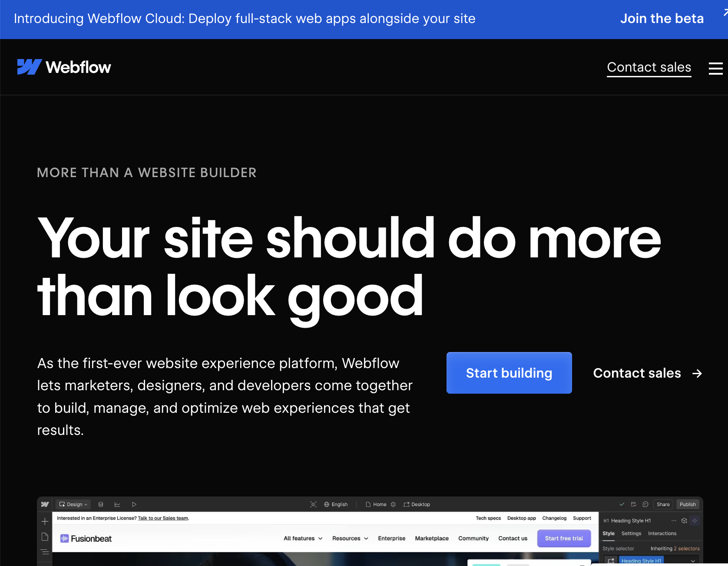This screenshot has height=566, width=728.
Task: Click the comment feedback flag icon
Action: [x=634, y=504]
